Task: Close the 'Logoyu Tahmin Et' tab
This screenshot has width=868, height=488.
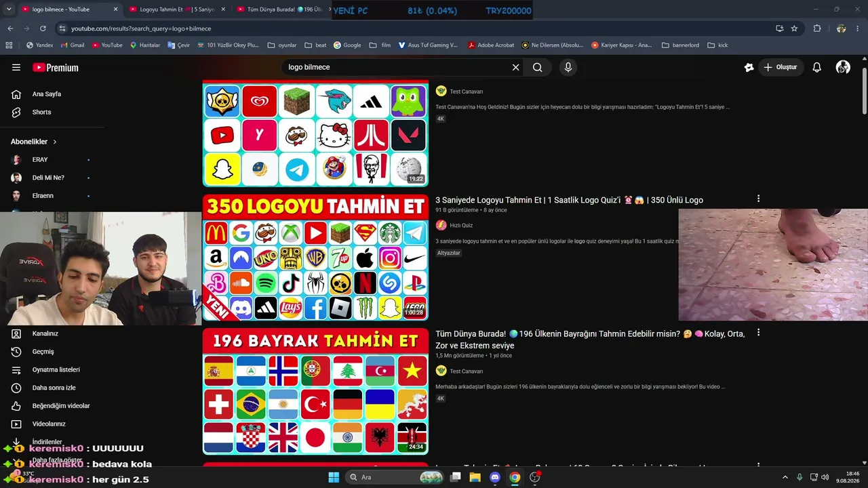Action: (223, 9)
